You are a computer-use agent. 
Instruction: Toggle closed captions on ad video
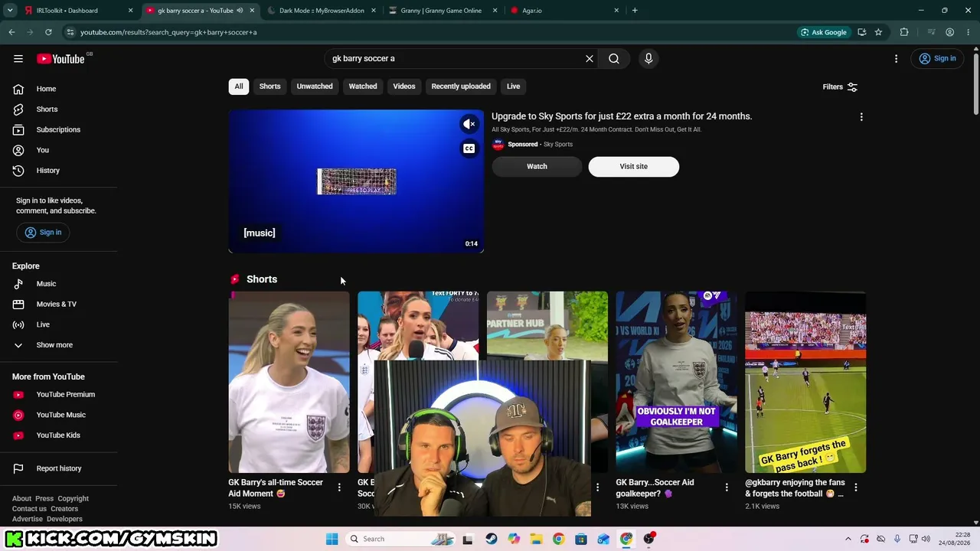[x=469, y=148]
